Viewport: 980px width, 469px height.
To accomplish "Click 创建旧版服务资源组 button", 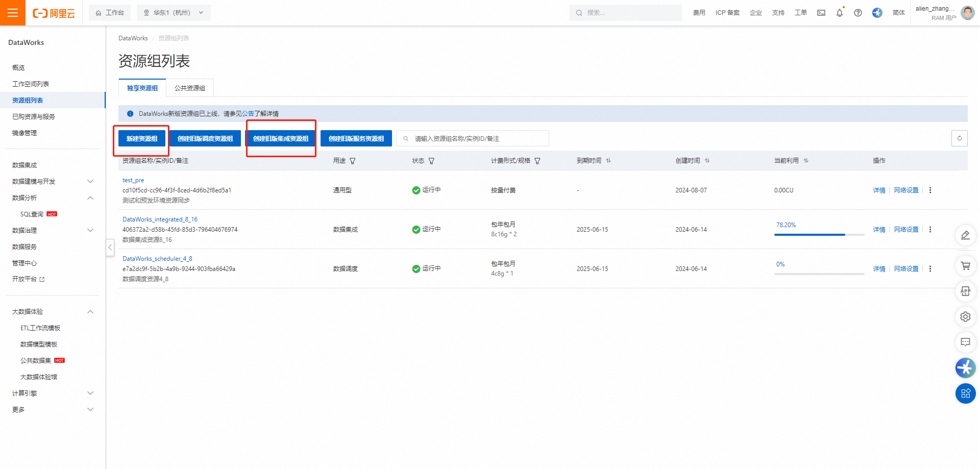I will [356, 138].
